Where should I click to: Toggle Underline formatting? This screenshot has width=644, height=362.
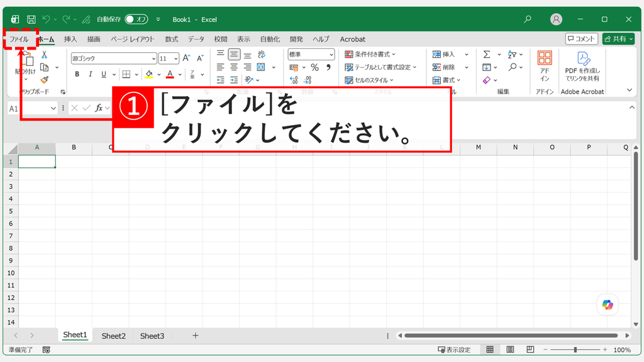(104, 74)
